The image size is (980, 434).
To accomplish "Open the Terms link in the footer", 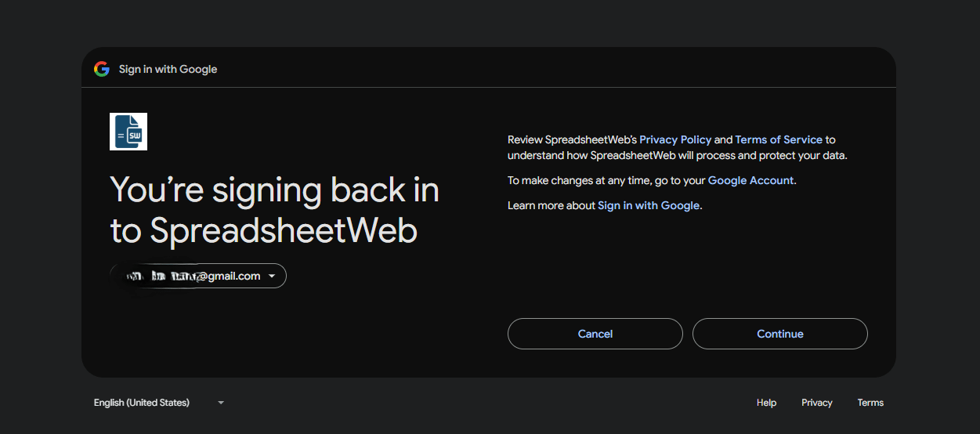I will pos(870,403).
